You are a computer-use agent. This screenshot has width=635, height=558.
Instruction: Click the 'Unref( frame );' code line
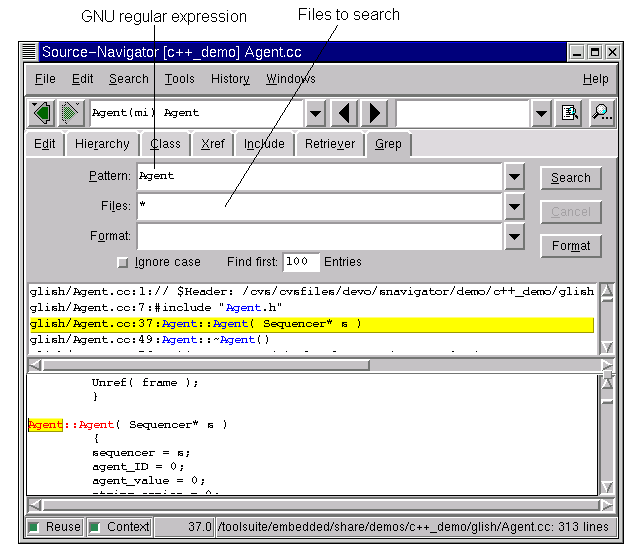point(145,383)
